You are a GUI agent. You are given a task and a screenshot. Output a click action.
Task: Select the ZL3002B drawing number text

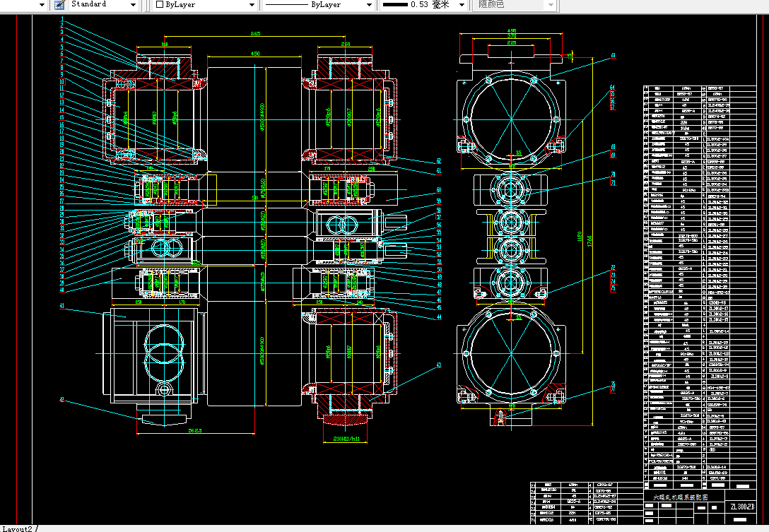pyautogui.click(x=742, y=507)
